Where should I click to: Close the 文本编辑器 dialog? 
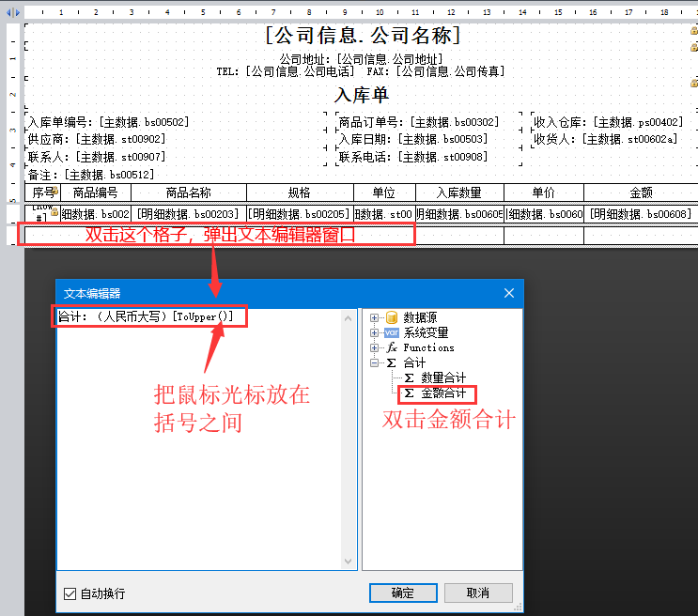coord(509,293)
